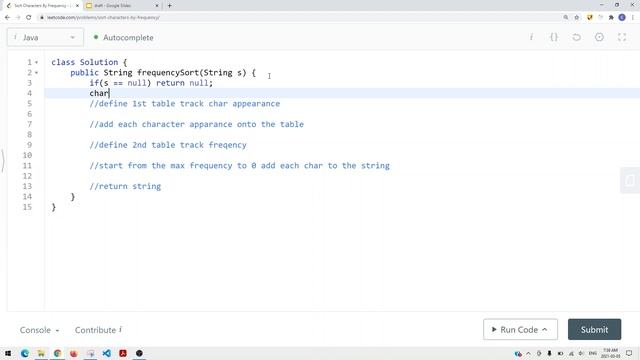Reset code to default with the revert icon
The height and width of the screenshot is (360, 640).
[576, 37]
